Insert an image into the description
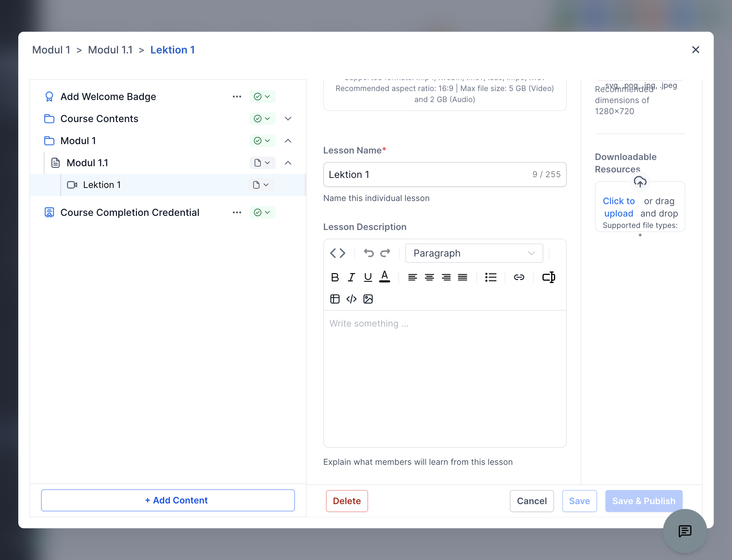The width and height of the screenshot is (732, 560). coord(368,299)
